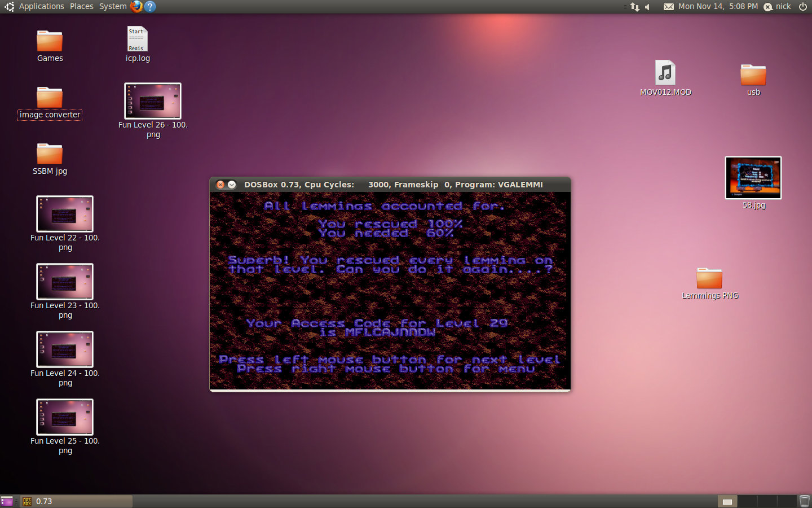This screenshot has width=812, height=508.
Task: Click the help question mark icon
Action: [x=150, y=6]
